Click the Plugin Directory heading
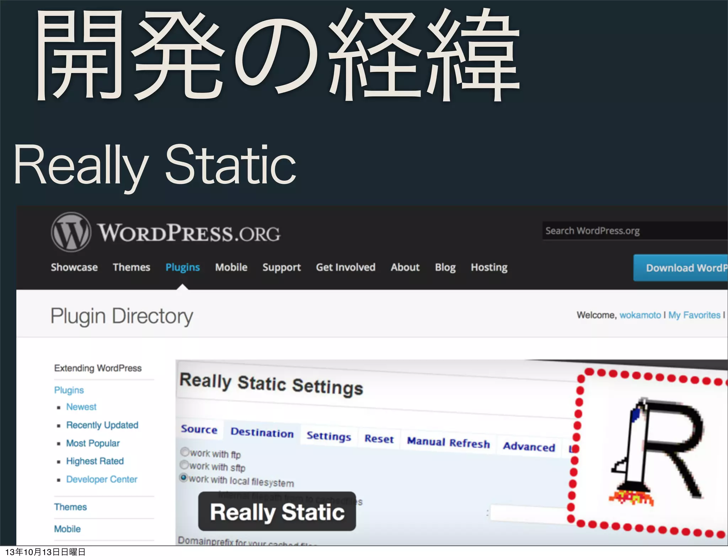Viewport: 728px width, 560px height. pos(122,316)
